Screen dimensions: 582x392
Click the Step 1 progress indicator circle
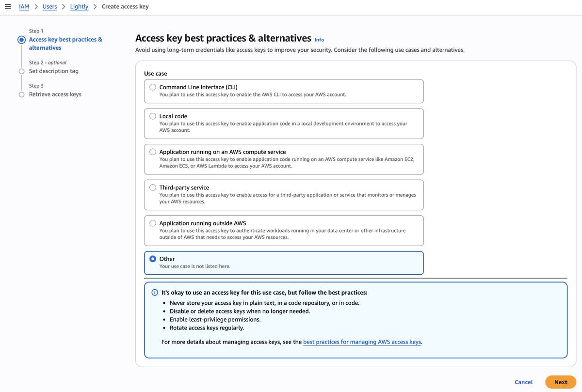pos(21,39)
